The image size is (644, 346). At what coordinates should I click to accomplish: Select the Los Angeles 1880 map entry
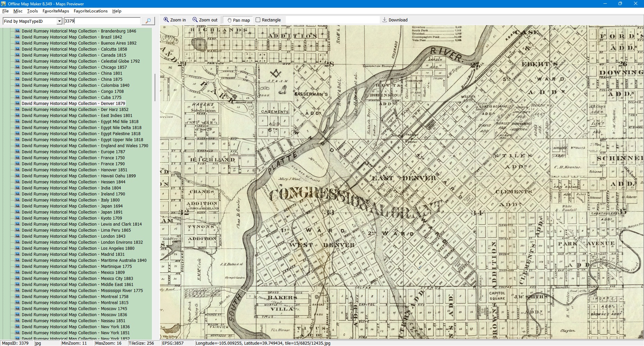click(x=78, y=248)
